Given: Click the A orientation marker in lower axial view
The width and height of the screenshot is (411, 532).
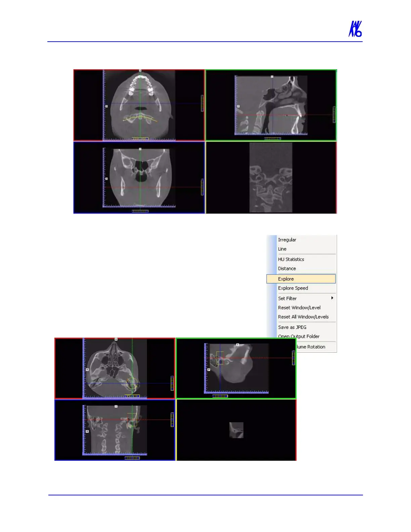Looking at the screenshot, I should tap(116, 339).
